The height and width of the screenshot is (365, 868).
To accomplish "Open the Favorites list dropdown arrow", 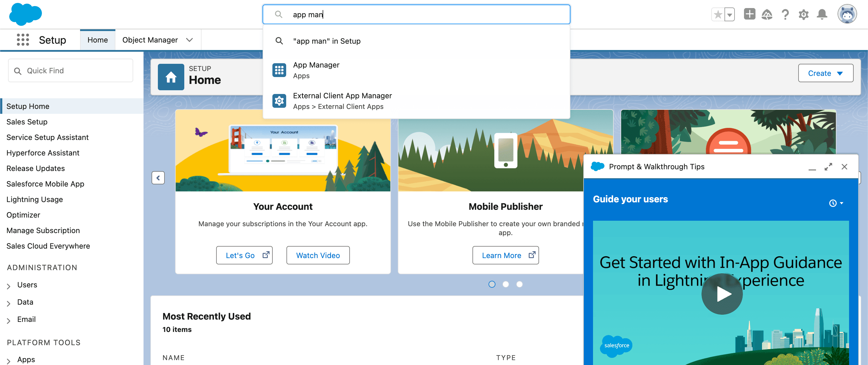I will pyautogui.click(x=730, y=14).
